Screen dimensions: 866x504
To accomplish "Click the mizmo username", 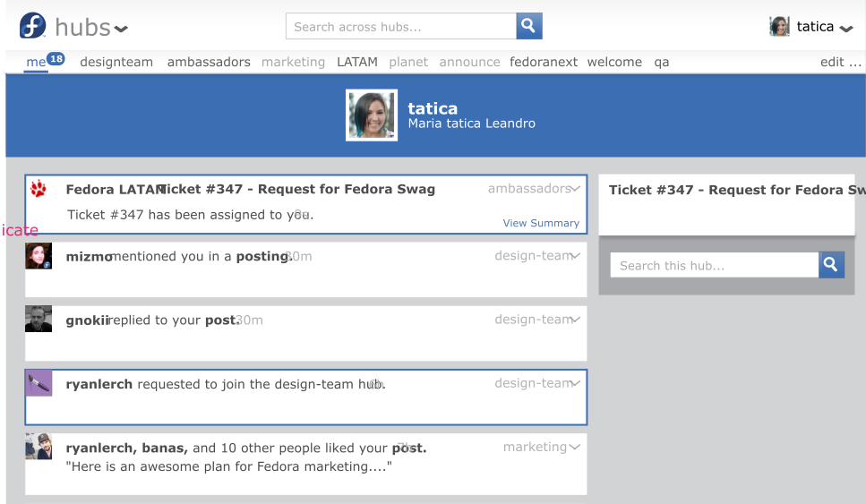I will pos(89,257).
